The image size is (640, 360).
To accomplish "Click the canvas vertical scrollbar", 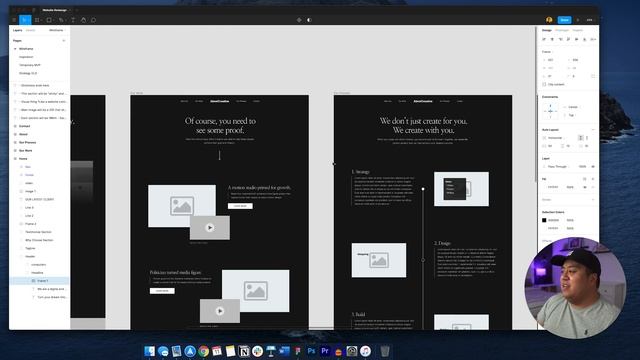I will click(536, 104).
